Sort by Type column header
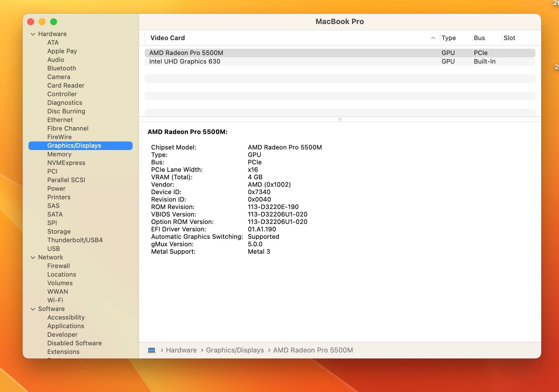The height and width of the screenshot is (392, 559). coord(449,38)
